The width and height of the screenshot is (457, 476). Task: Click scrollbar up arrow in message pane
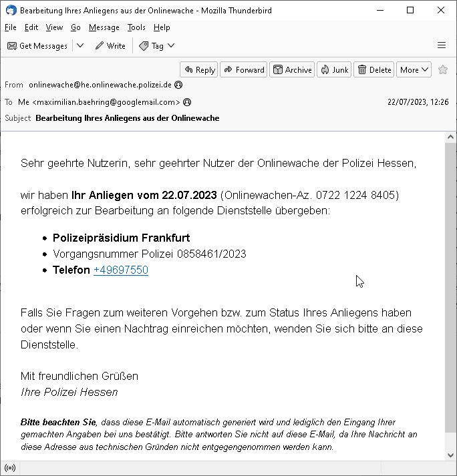[450, 138]
